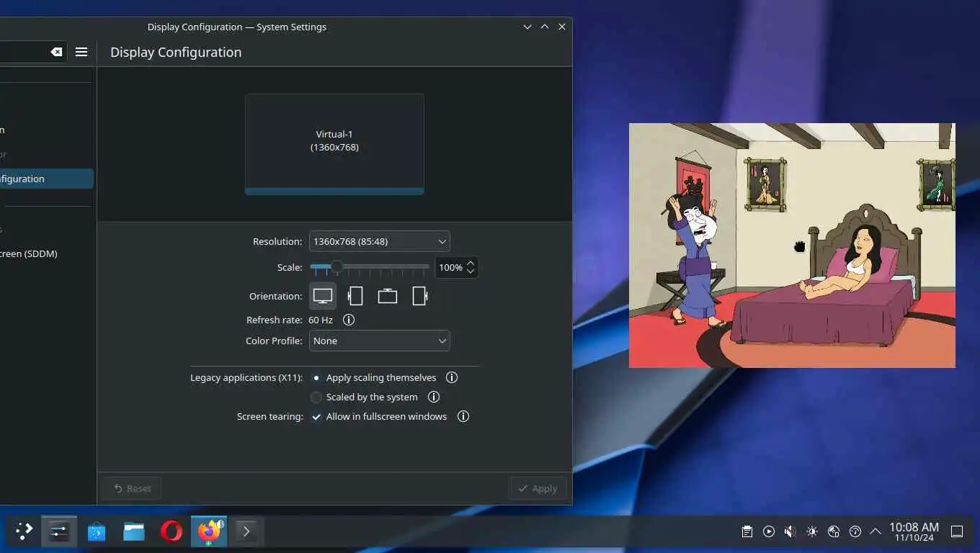Select the highlighted Configuration sidebar item

pyautogui.click(x=47, y=179)
